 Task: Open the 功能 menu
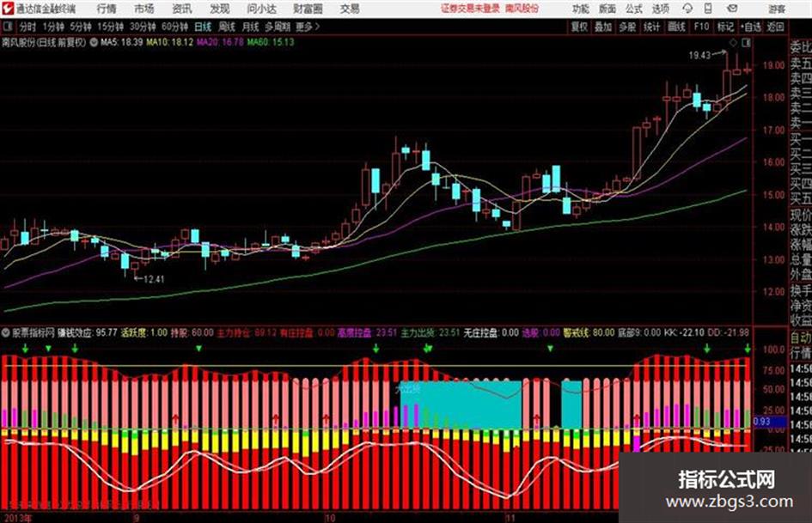tap(581, 9)
